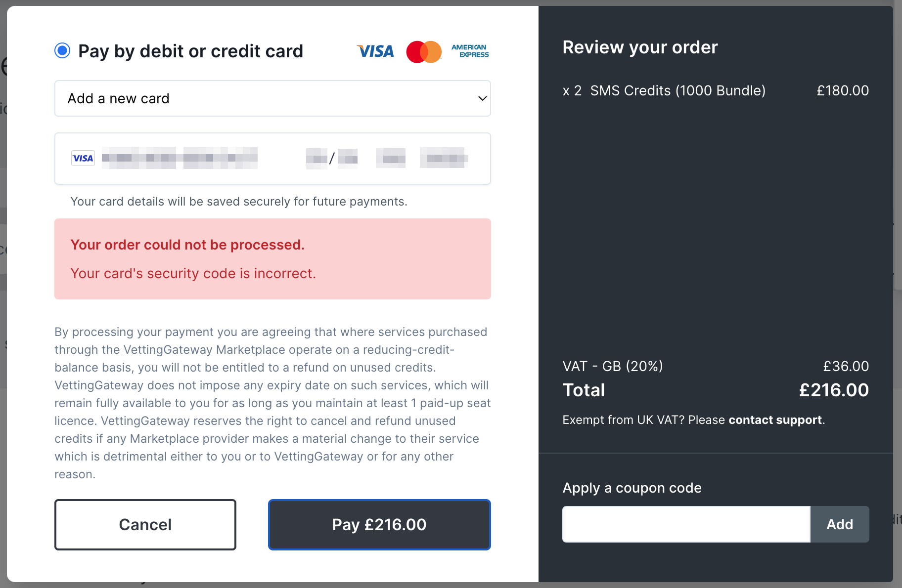This screenshot has width=902, height=588.
Task: Select the Pay by debit or credit card radio
Action: tap(62, 50)
